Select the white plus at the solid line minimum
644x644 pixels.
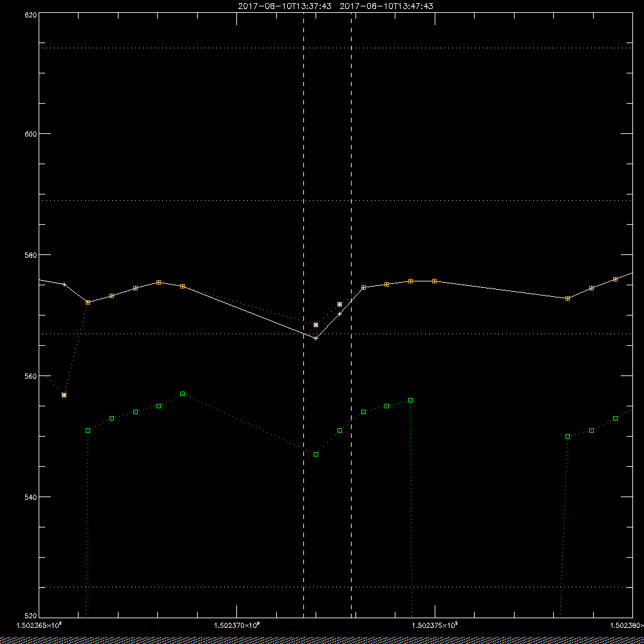316,339
